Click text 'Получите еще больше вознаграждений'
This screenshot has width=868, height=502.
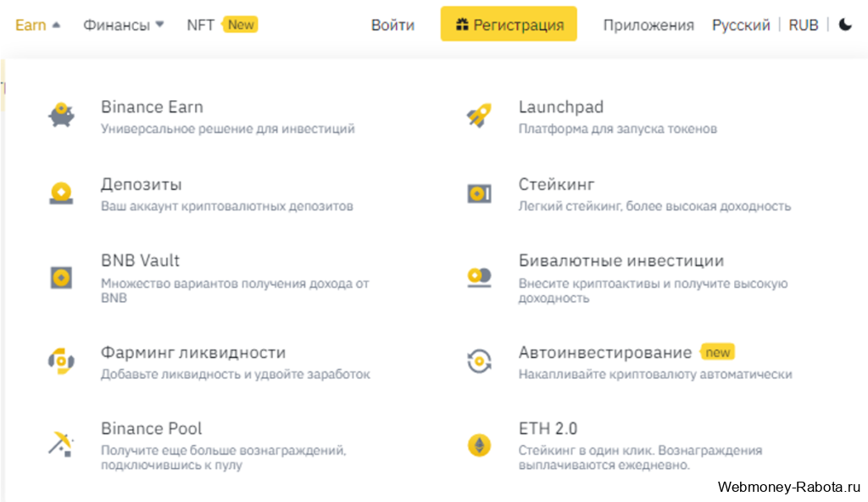point(223,450)
